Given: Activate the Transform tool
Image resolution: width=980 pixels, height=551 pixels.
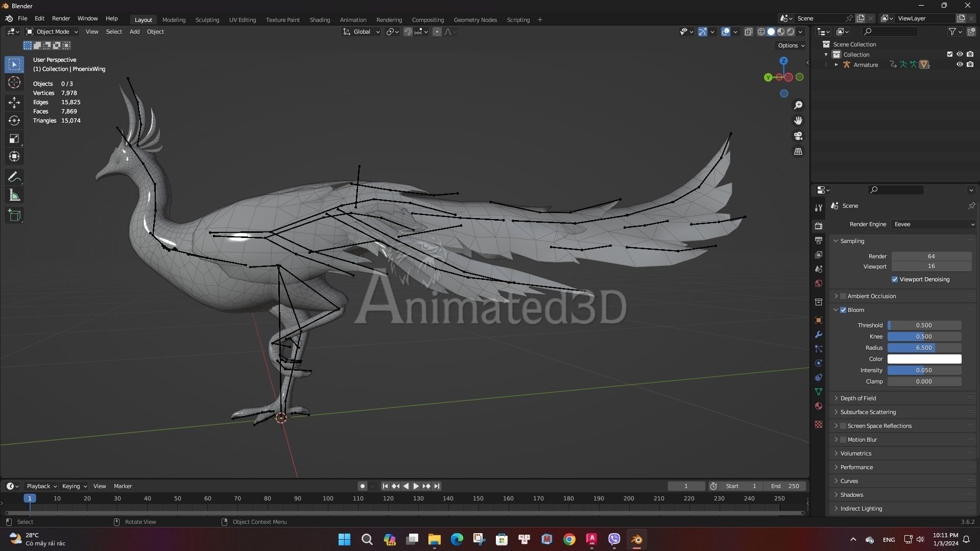Looking at the screenshot, I should pyautogui.click(x=14, y=156).
